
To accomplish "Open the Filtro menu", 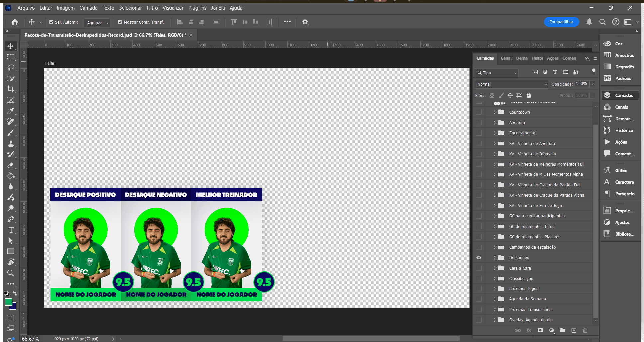I will click(152, 8).
